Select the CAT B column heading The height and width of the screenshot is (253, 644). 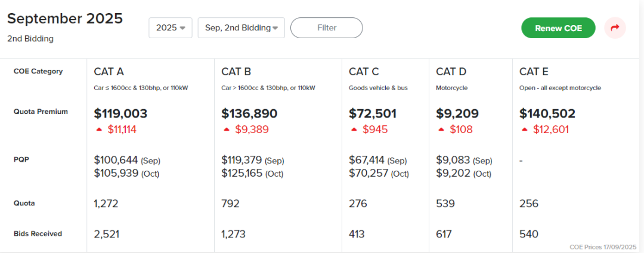point(236,72)
